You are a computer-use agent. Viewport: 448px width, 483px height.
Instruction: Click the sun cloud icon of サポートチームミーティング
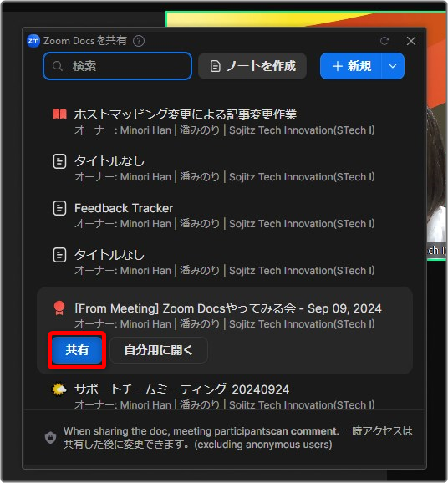[x=59, y=389]
